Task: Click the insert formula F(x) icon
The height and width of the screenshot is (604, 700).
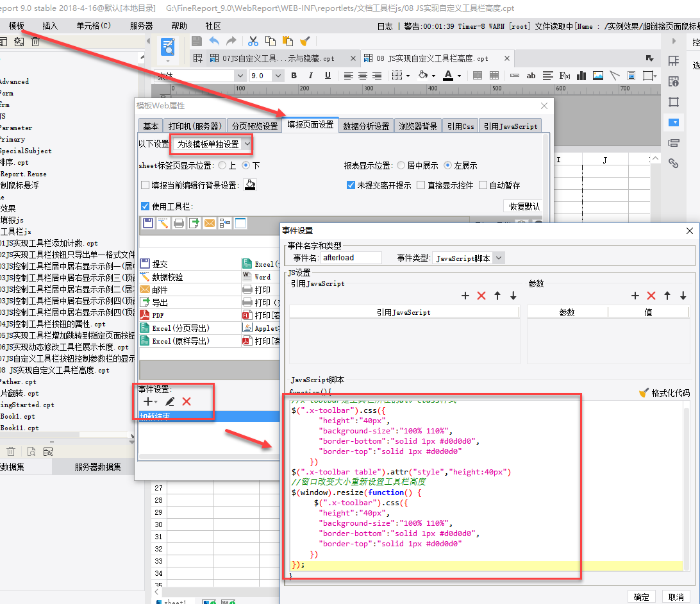Action: coord(565,76)
